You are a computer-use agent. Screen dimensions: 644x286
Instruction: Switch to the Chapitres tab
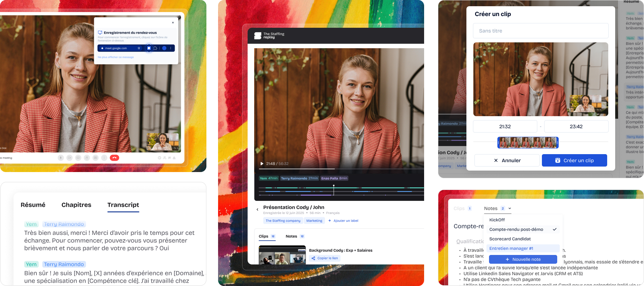tap(76, 205)
